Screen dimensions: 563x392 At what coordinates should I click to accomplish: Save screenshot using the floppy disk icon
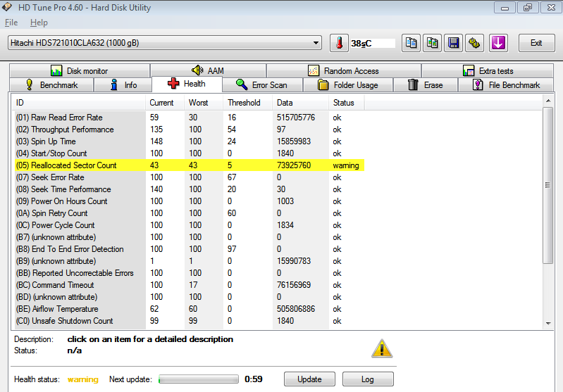click(x=454, y=44)
